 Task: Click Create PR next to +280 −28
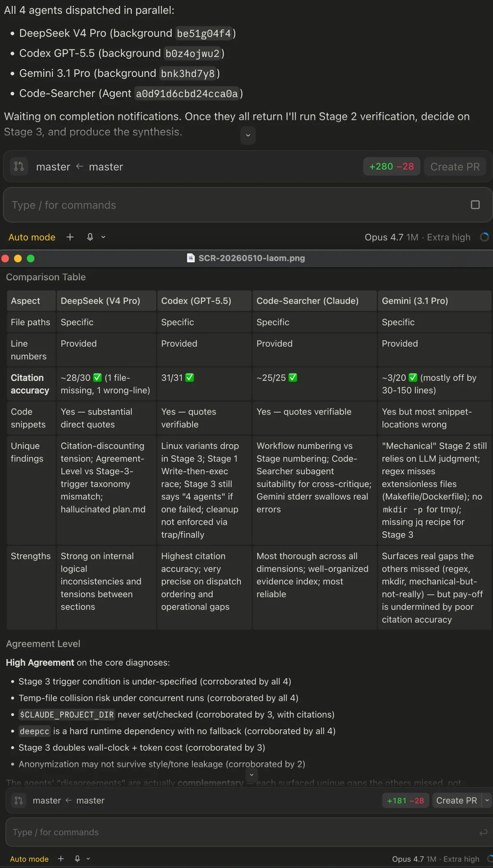[x=455, y=166]
